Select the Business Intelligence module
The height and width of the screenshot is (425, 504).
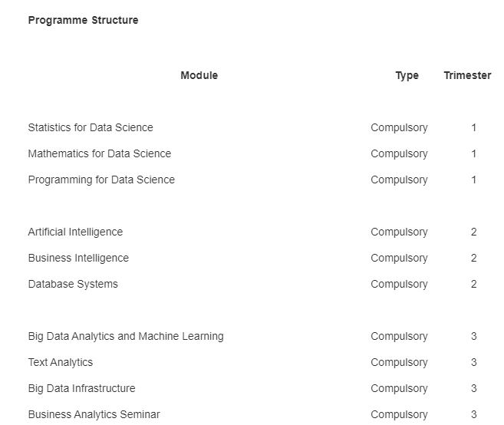pos(78,259)
